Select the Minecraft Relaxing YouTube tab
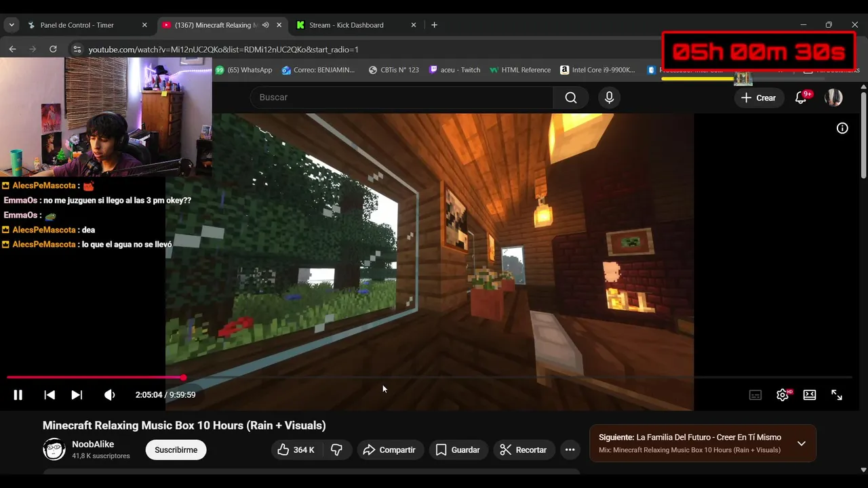 (x=217, y=25)
